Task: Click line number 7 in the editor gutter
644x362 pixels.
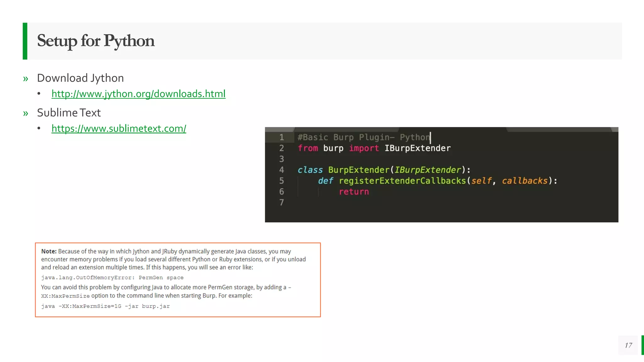Action: click(x=281, y=202)
